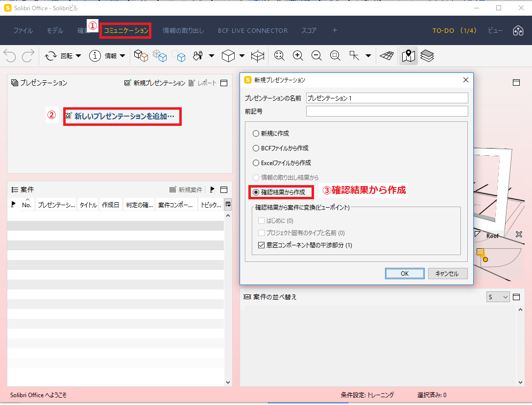Click the section plane cube icon
Screen dimensions: 532x405
click(258, 56)
